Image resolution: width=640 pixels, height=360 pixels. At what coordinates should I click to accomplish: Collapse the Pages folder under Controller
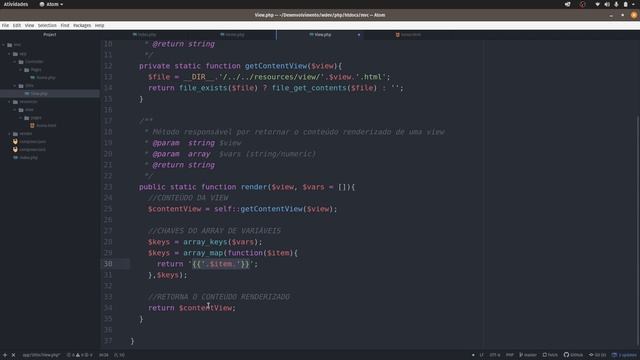(21, 70)
